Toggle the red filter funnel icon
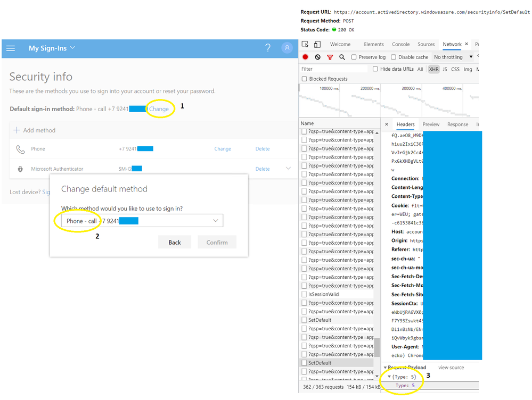 330,57
